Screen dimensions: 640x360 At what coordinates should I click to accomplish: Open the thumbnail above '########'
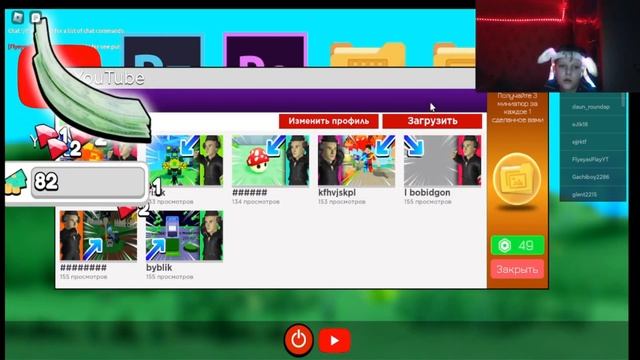(x=98, y=236)
